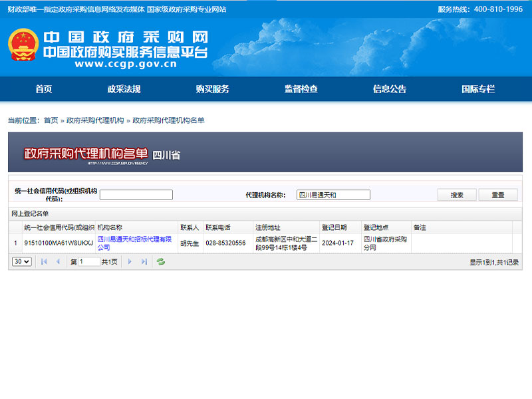Open the 购买服务 menu
This screenshot has width=532, height=399.
213,89
